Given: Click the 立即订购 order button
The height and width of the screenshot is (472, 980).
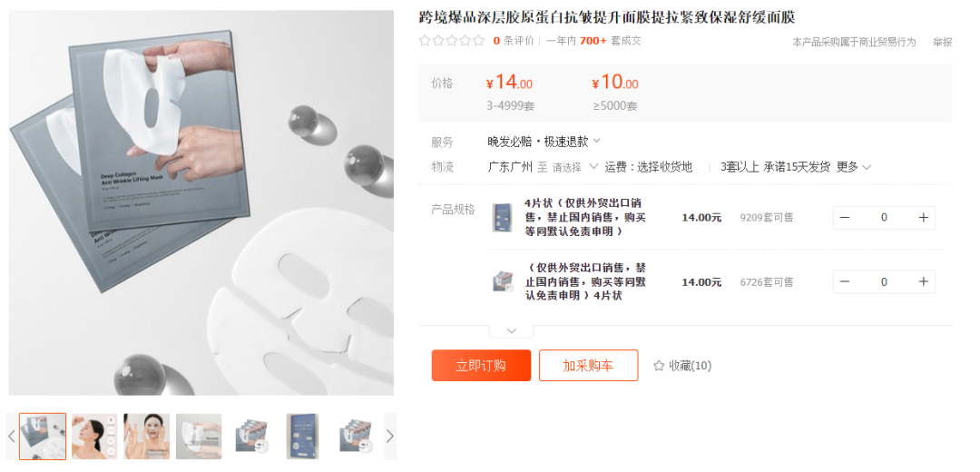Looking at the screenshot, I should 481,366.
